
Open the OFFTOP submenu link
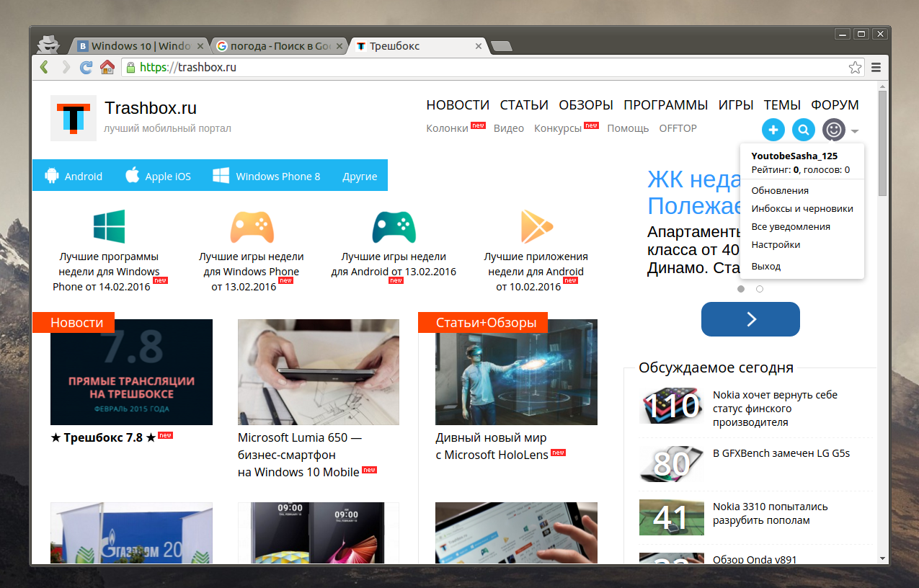click(x=678, y=128)
